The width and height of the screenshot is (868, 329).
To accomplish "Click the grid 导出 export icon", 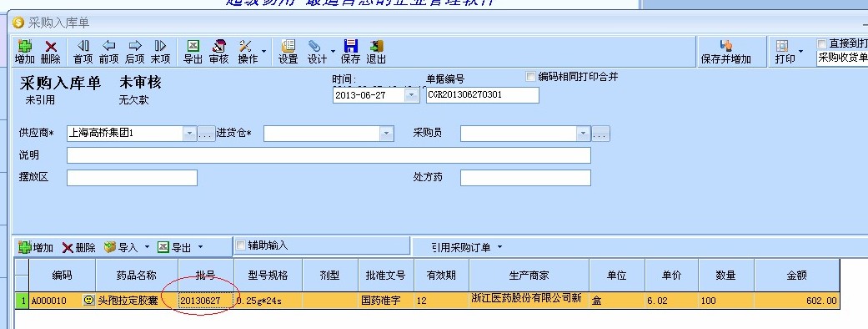I will click(163, 247).
